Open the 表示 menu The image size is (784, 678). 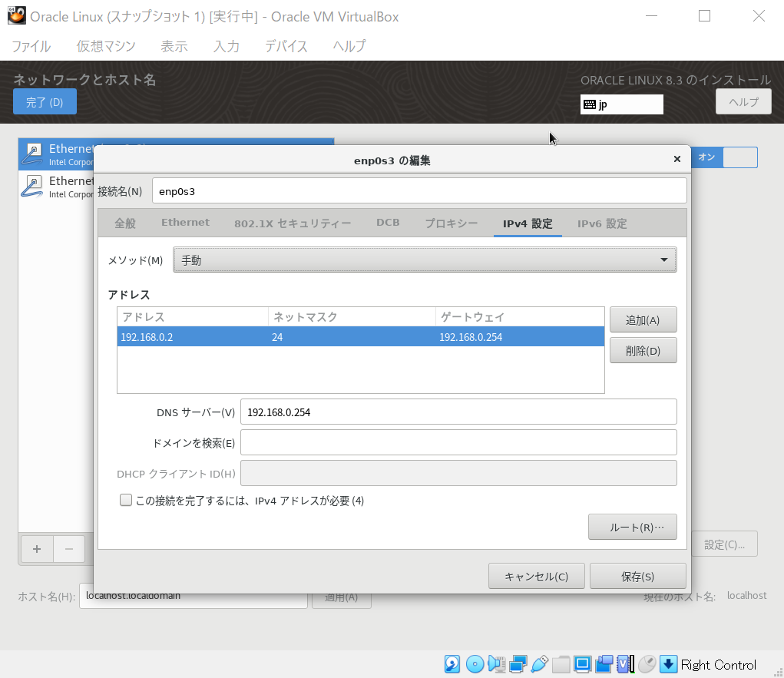tap(174, 47)
